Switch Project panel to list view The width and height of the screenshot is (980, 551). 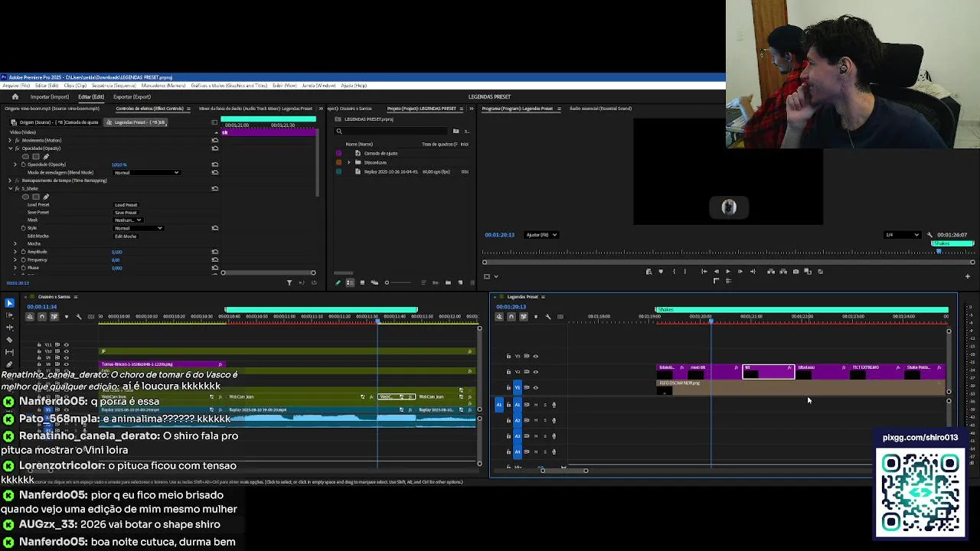[x=350, y=282]
